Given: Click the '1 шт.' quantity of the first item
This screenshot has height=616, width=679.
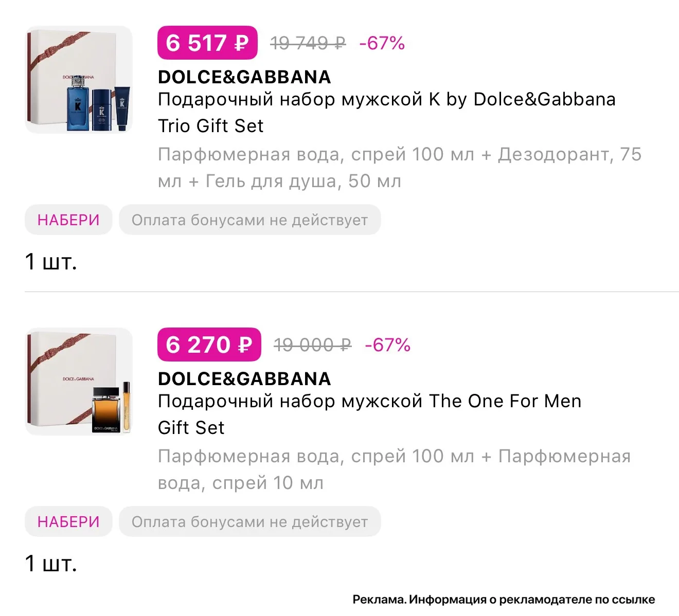Looking at the screenshot, I should (51, 262).
